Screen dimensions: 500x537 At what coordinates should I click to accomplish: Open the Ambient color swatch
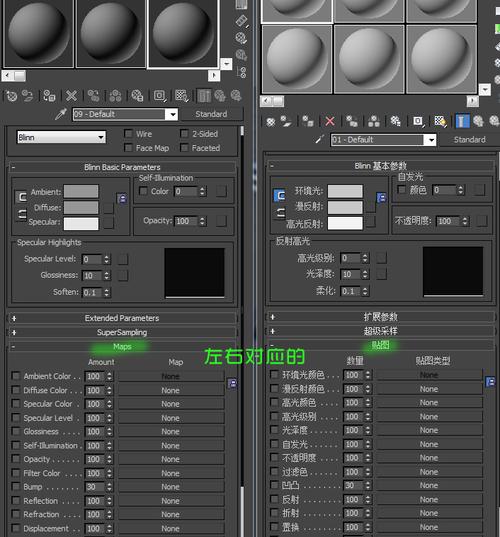pyautogui.click(x=81, y=191)
